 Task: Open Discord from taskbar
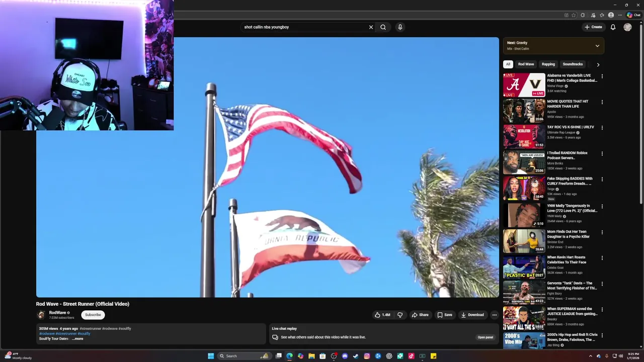pos(345,356)
